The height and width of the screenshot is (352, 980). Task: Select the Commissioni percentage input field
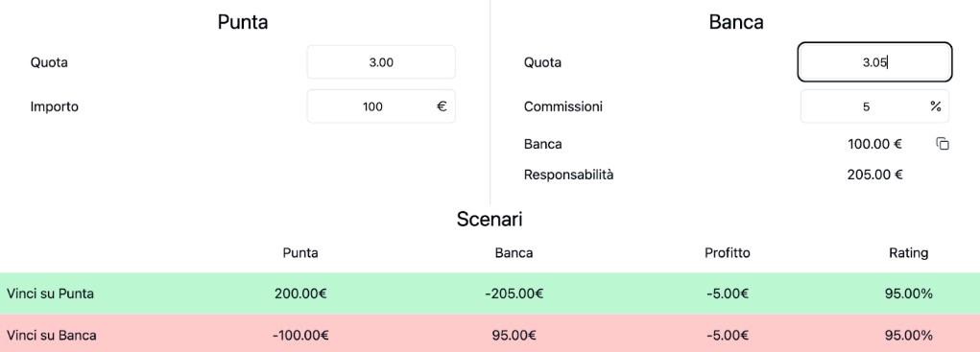point(874,106)
